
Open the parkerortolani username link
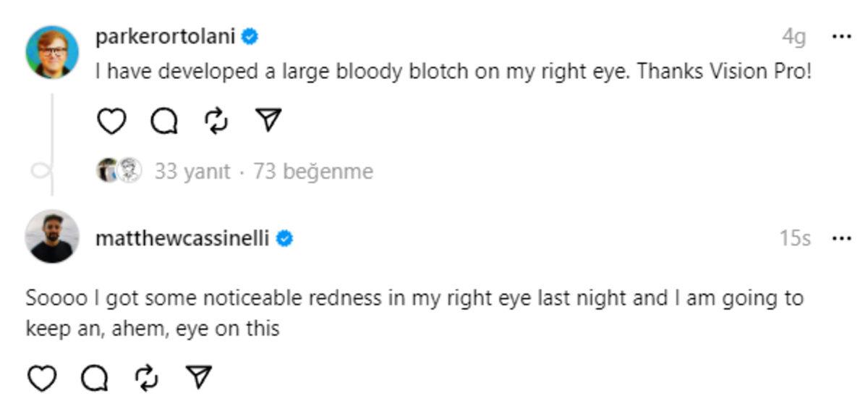pyautogui.click(x=166, y=36)
